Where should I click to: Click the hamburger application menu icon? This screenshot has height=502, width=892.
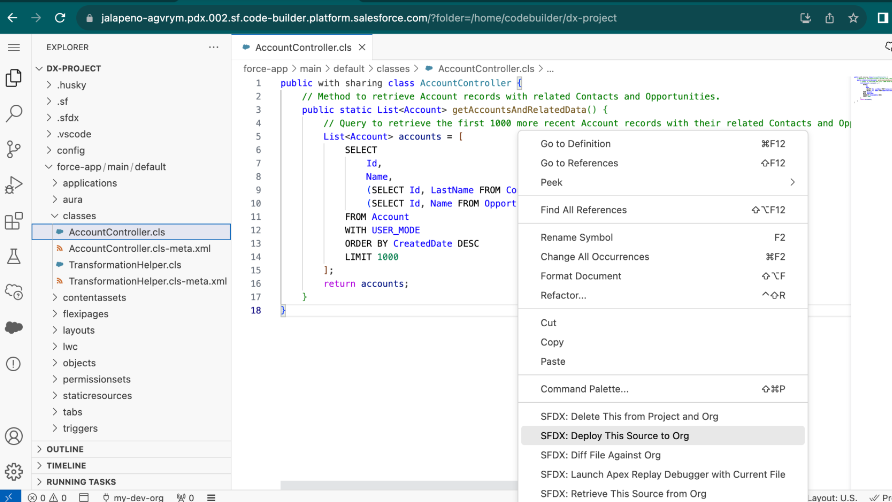(14, 47)
